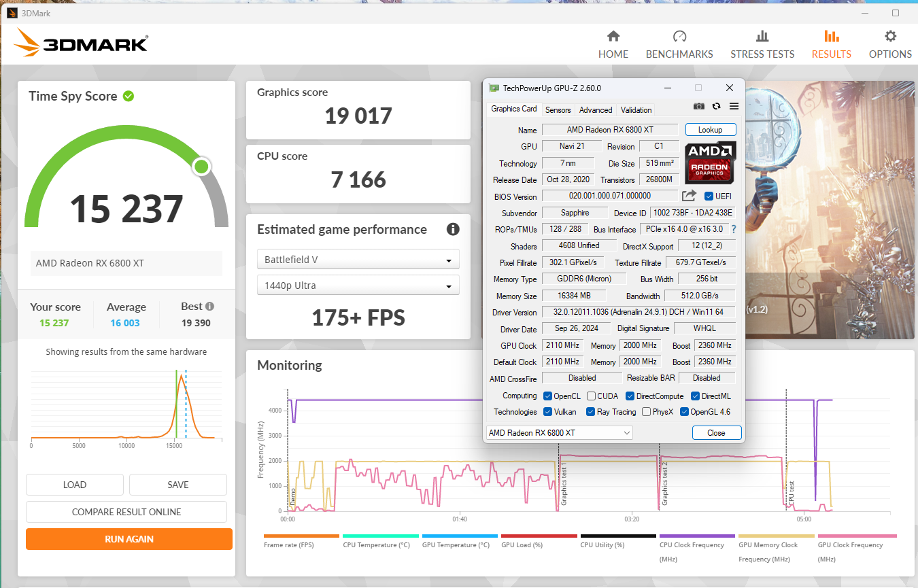Click the info icon next to Best

210,307
